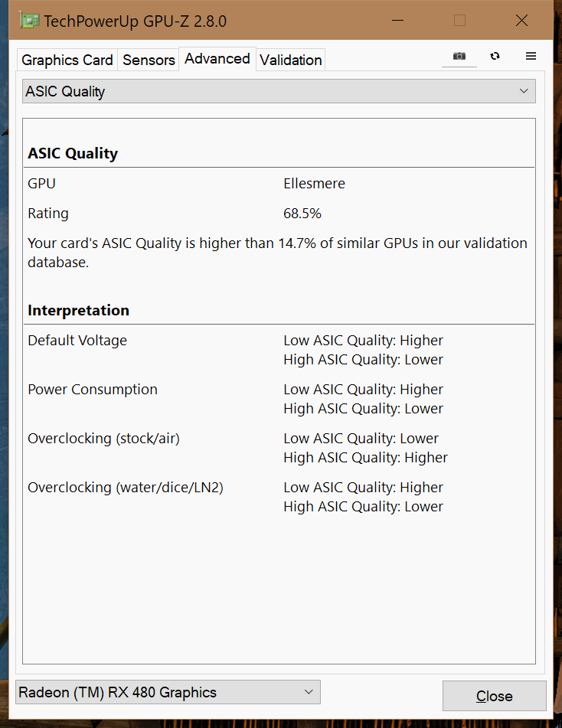Stay on the Advanced tab
The width and height of the screenshot is (562, 728).
217,58
